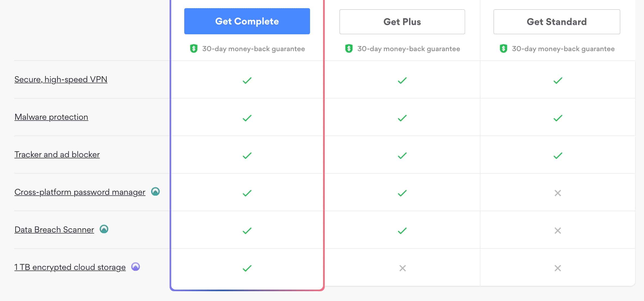Open the Secure, high-speed VPN link

(x=61, y=79)
